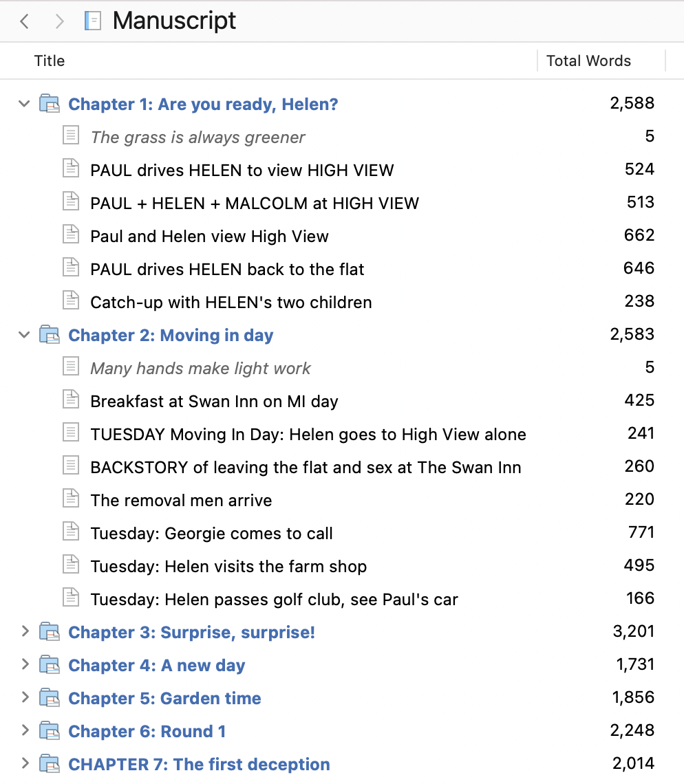Click the back navigation arrow
The width and height of the screenshot is (684, 784).
tap(25, 21)
